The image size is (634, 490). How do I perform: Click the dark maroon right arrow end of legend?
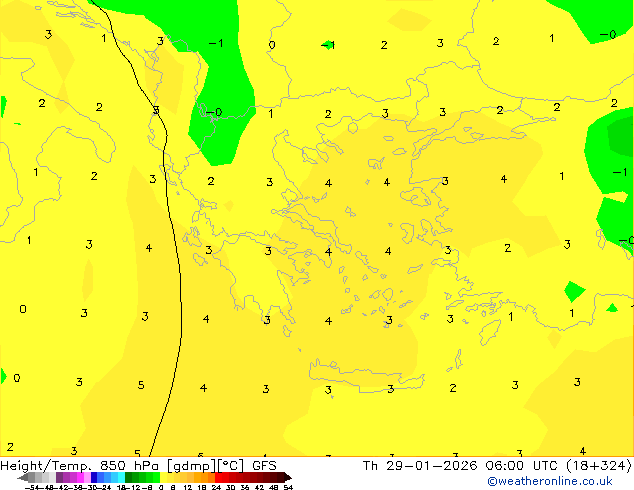(x=288, y=477)
